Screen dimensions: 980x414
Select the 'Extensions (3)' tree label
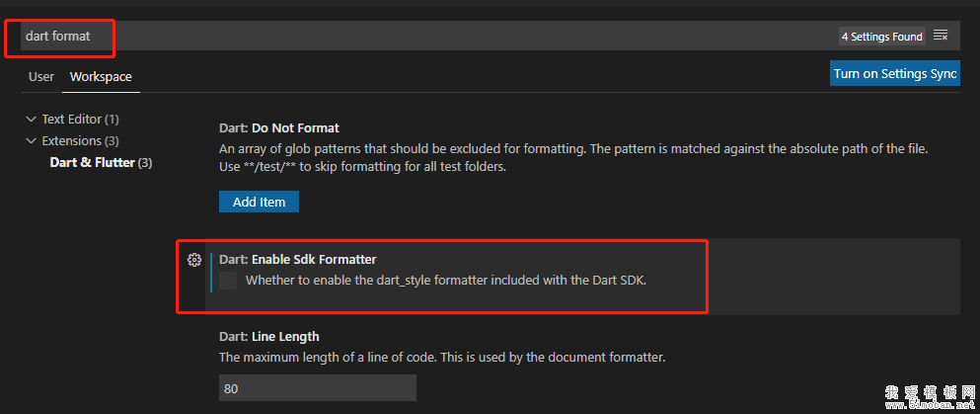tap(81, 140)
